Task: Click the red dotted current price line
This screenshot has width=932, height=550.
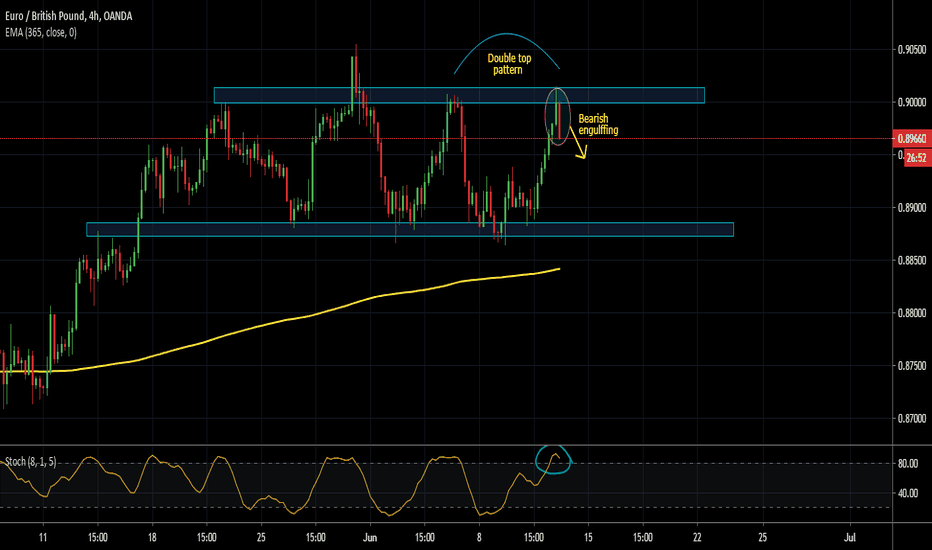Action: pyautogui.click(x=446, y=139)
